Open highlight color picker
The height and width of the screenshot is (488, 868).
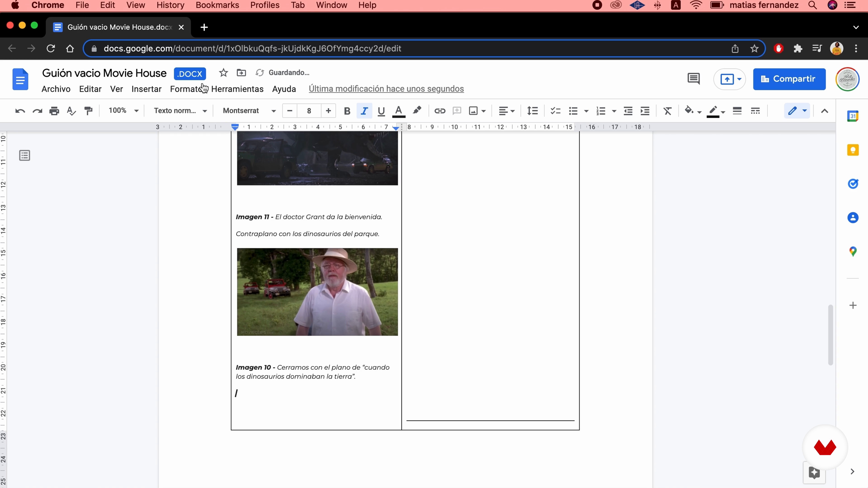pos(417,111)
